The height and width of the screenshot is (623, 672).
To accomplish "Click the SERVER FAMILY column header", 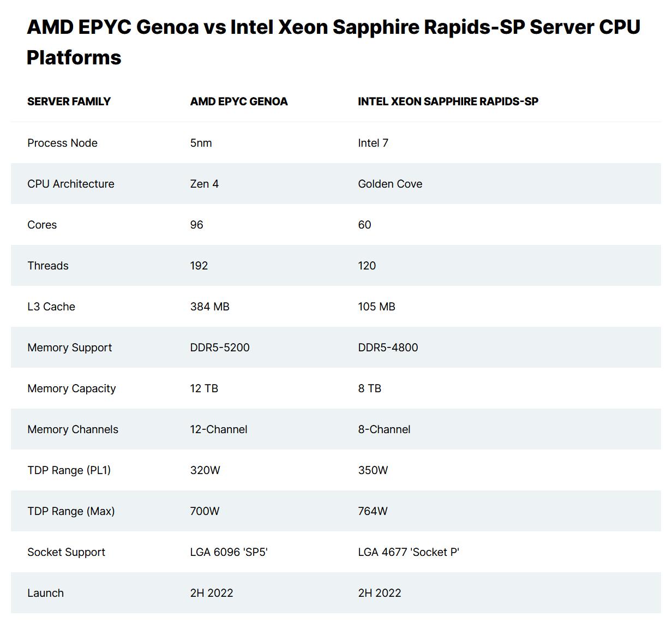I will tap(69, 101).
